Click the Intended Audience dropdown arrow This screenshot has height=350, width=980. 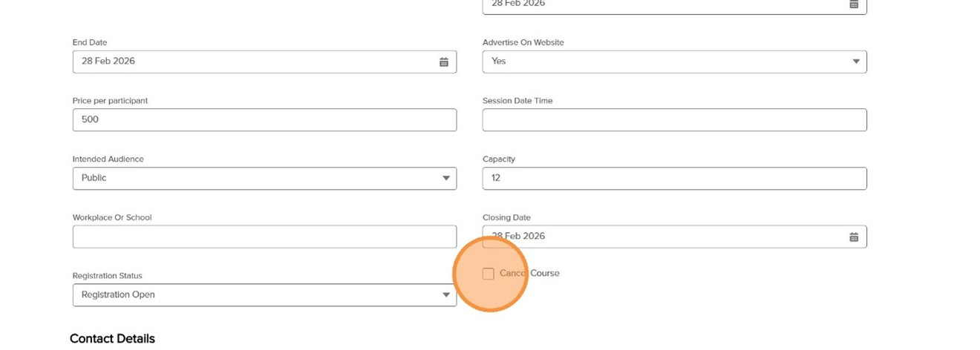(x=445, y=179)
